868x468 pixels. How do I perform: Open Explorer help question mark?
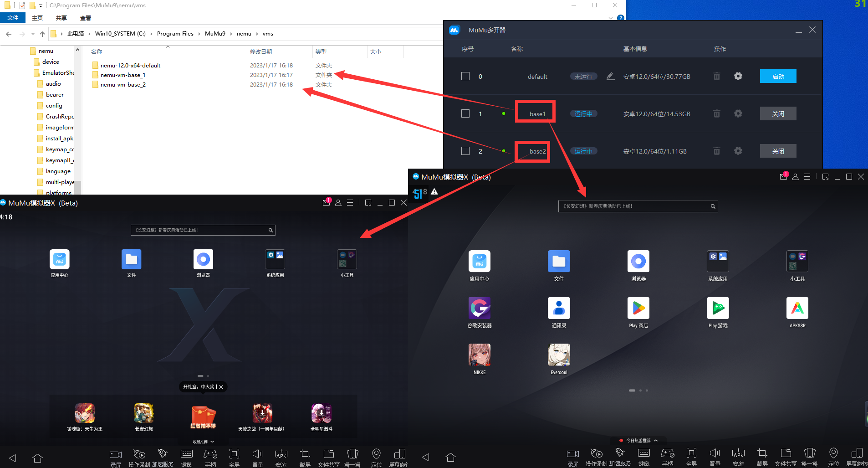coord(620,18)
